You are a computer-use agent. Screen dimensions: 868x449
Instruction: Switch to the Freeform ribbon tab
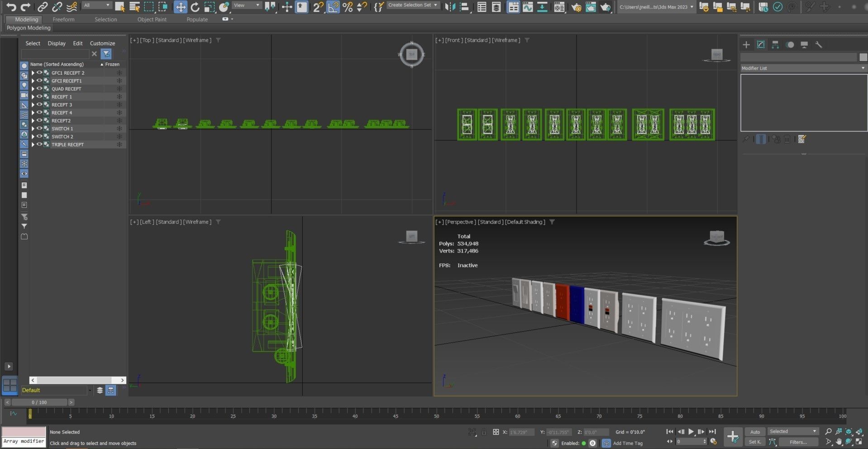pyautogui.click(x=63, y=19)
